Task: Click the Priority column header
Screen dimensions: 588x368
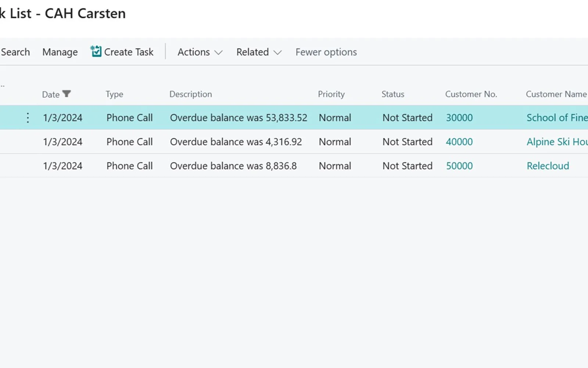Action: [331, 94]
